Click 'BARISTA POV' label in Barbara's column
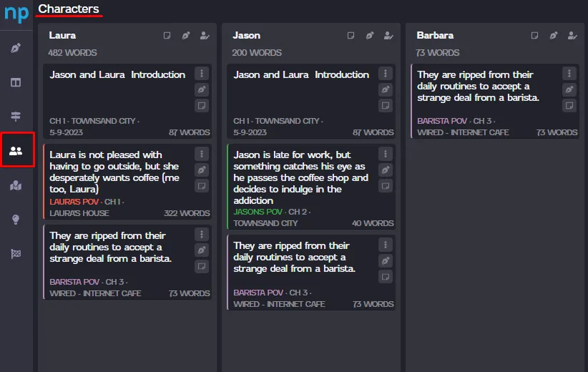Image resolution: width=588 pixels, height=372 pixels. tap(442, 121)
